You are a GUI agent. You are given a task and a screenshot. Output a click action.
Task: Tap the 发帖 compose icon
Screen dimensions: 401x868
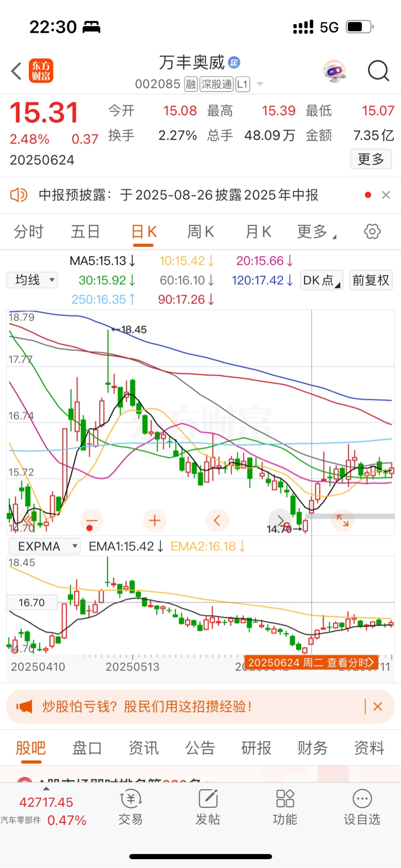[208, 799]
